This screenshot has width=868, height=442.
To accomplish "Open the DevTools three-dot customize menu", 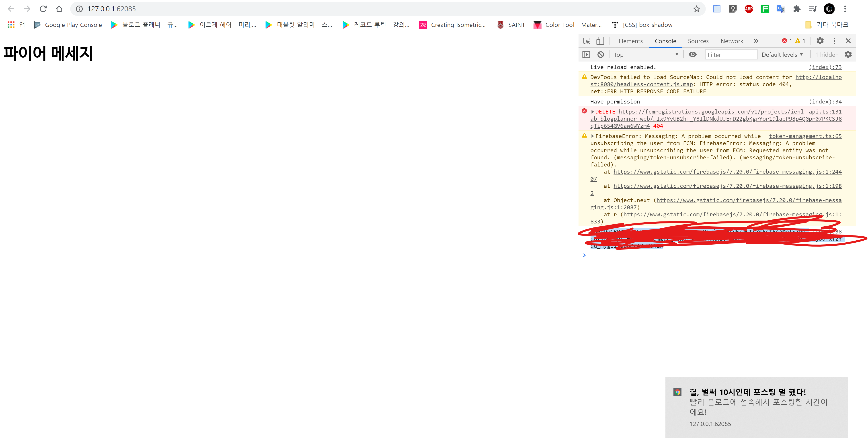I will click(x=834, y=41).
